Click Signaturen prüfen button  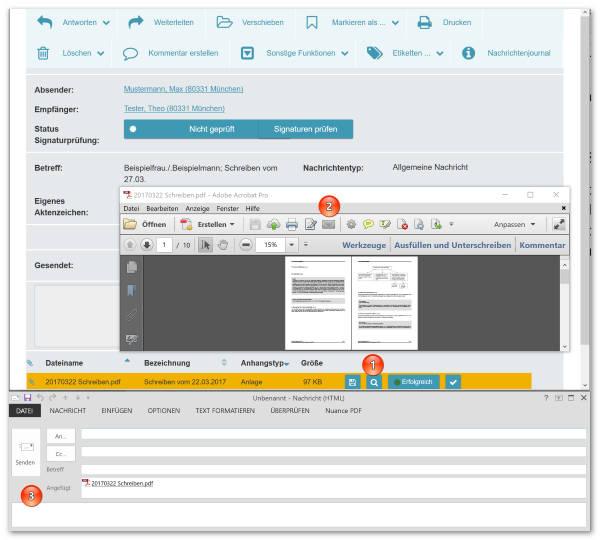click(306, 129)
